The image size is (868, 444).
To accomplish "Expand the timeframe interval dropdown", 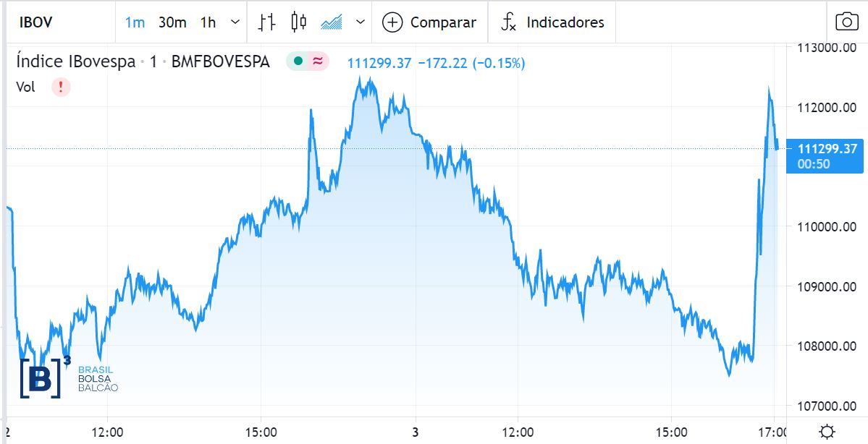I will [235, 22].
